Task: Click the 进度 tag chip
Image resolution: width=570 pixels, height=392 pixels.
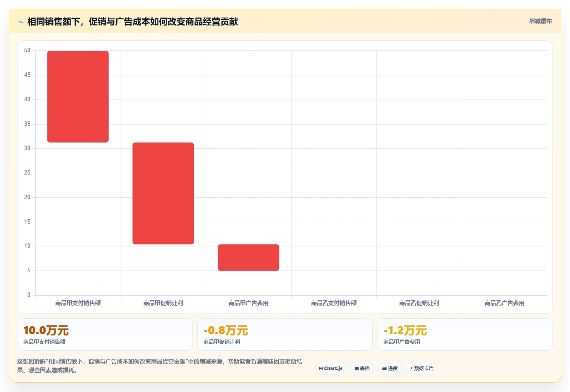Action: (x=390, y=368)
